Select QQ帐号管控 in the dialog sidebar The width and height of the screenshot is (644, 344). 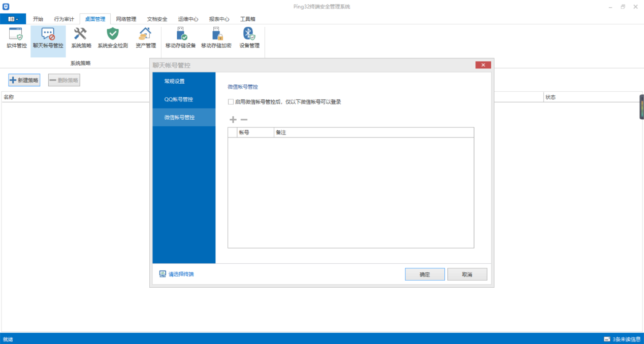pyautogui.click(x=184, y=99)
